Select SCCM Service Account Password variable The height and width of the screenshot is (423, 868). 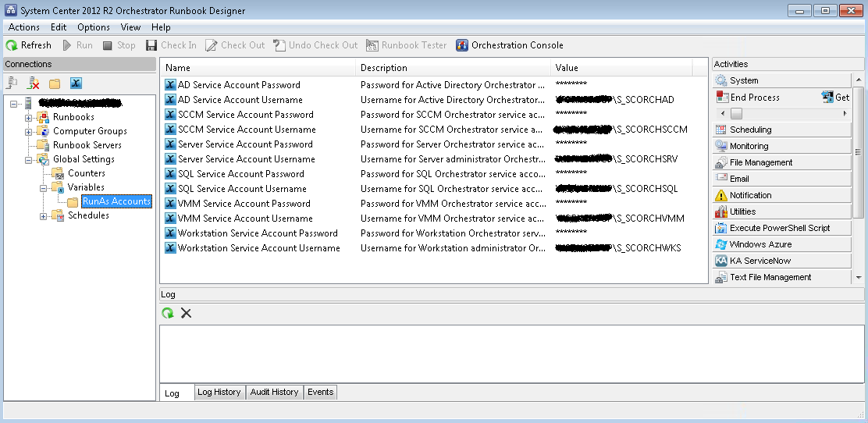(x=246, y=115)
